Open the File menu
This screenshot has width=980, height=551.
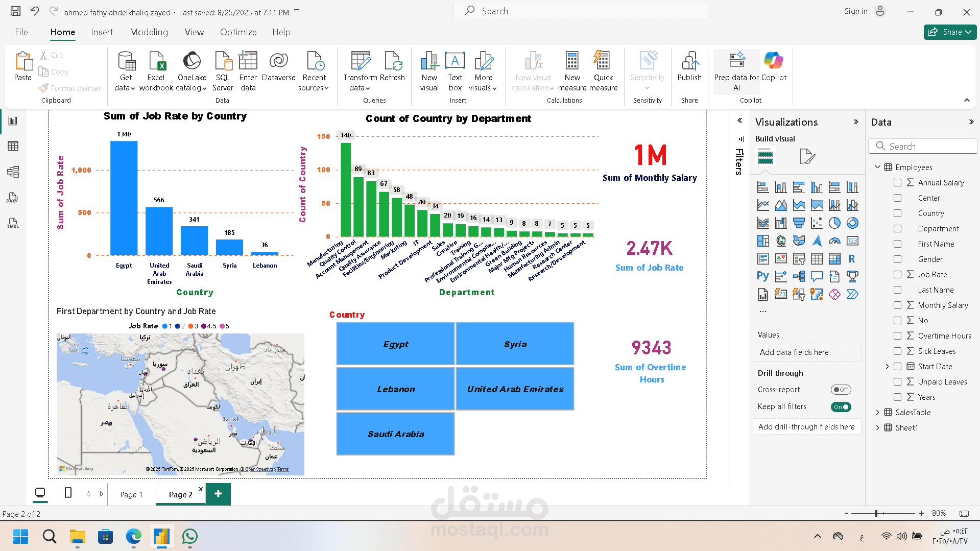21,32
